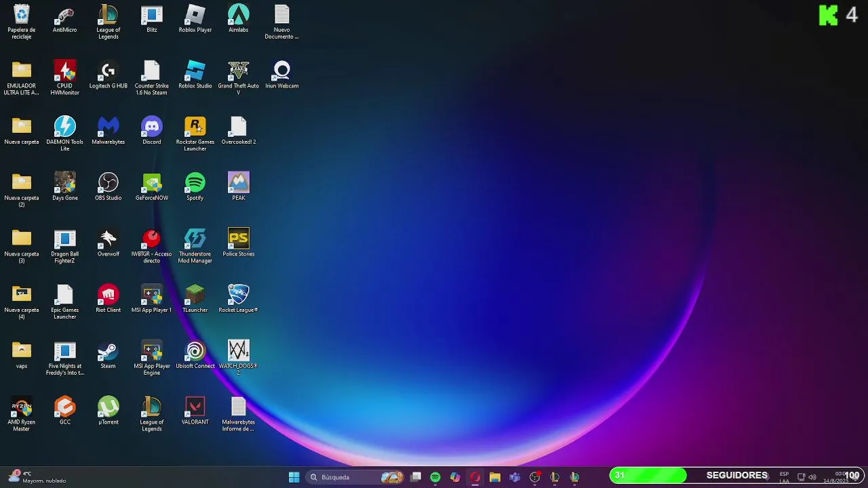
Task: Click the TLauncher desktop icon
Action: pyautogui.click(x=195, y=299)
